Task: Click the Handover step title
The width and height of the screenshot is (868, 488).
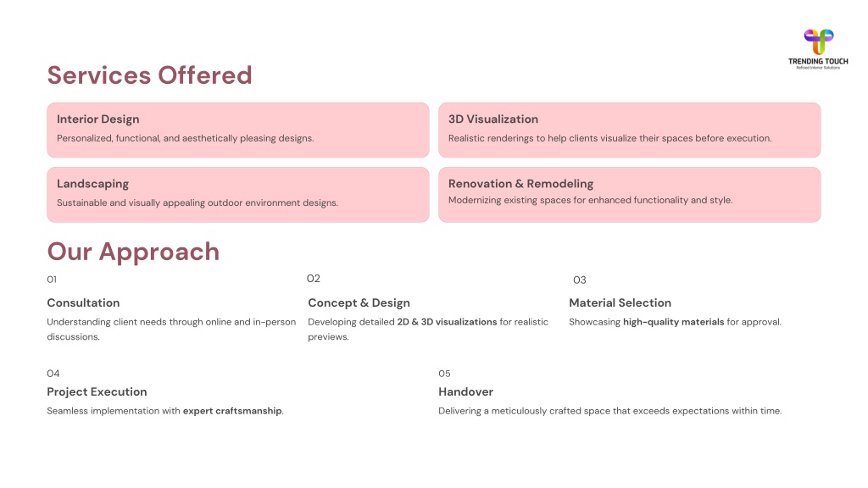Action: tap(465, 392)
